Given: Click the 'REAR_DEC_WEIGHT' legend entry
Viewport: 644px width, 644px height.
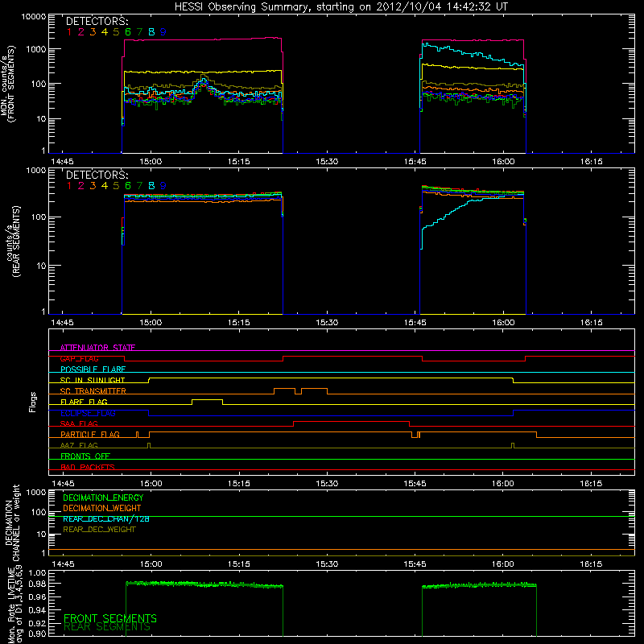Looking at the screenshot, I should (x=99, y=530).
